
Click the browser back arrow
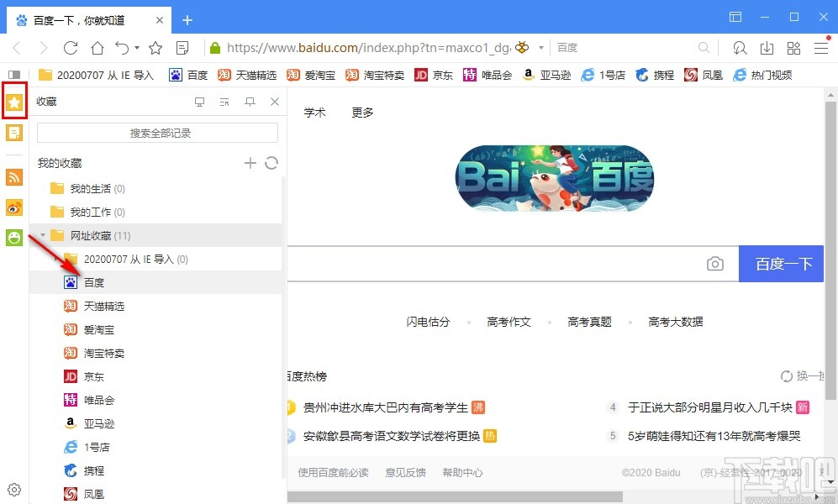(x=17, y=48)
